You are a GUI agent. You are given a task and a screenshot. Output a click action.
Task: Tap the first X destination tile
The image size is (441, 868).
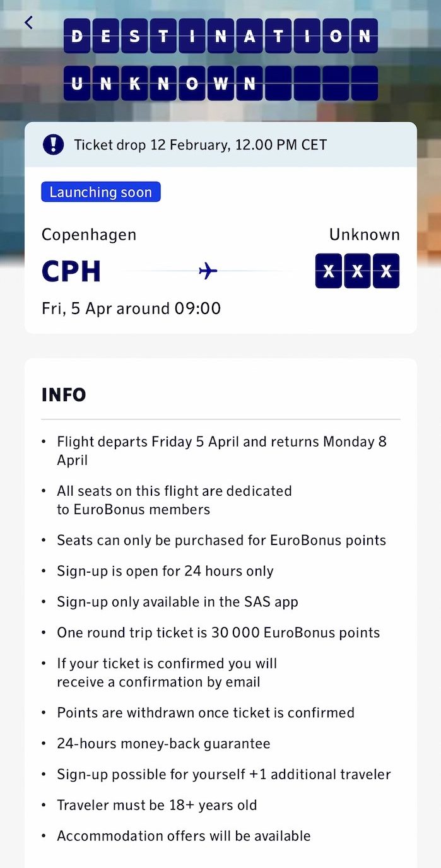329,271
